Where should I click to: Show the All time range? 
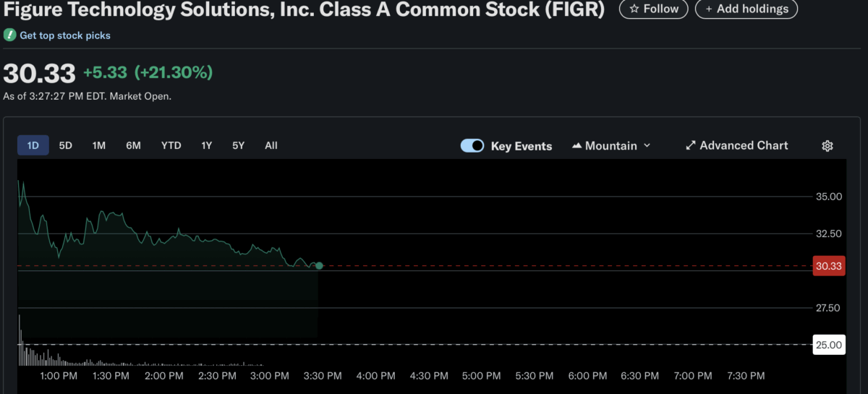(271, 145)
